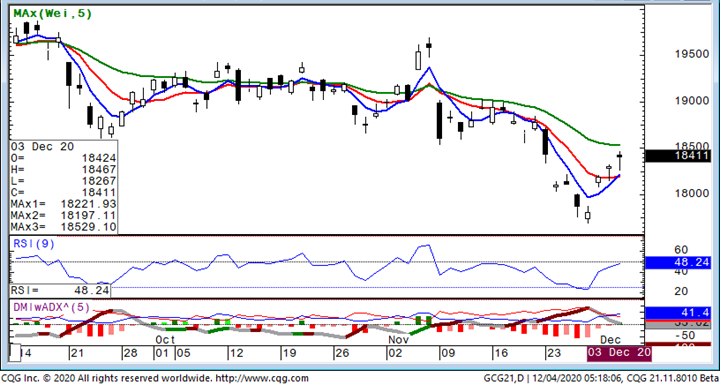Screen dimensions: 720x385
Task: Click the GCG21,D symbol text in footer
Action: tap(504, 378)
